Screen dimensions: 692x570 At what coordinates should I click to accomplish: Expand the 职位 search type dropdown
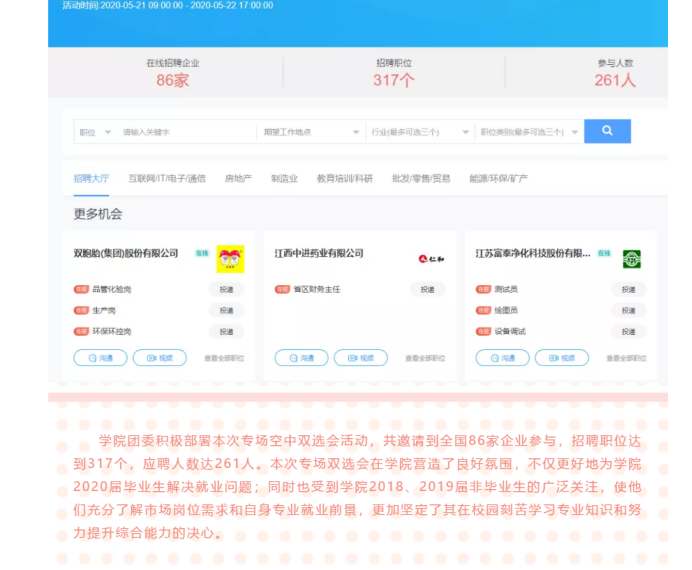[x=93, y=132]
